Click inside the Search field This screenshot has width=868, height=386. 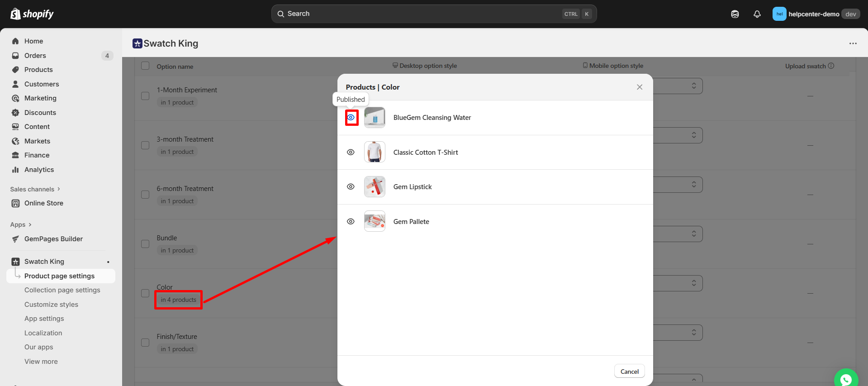pyautogui.click(x=434, y=14)
